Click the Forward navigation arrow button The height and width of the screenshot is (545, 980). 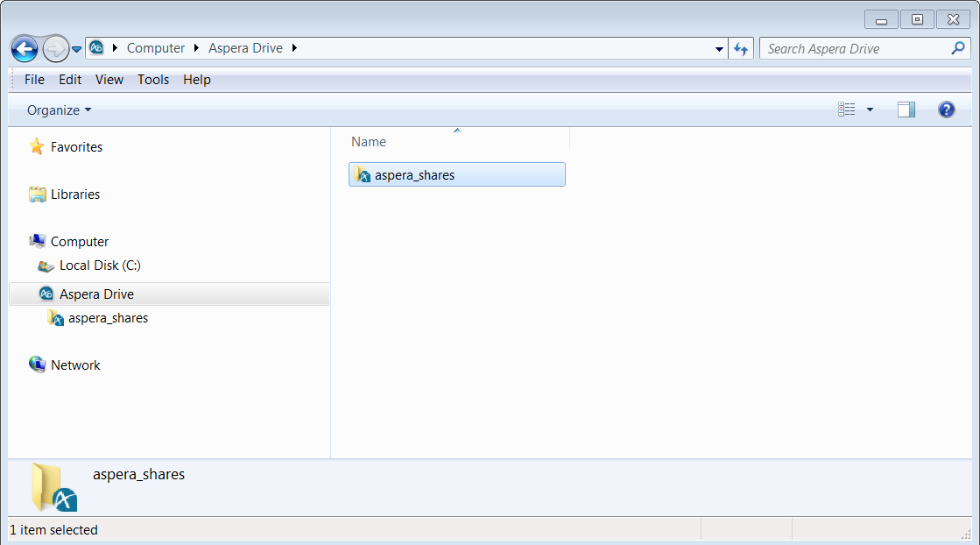pos(55,49)
